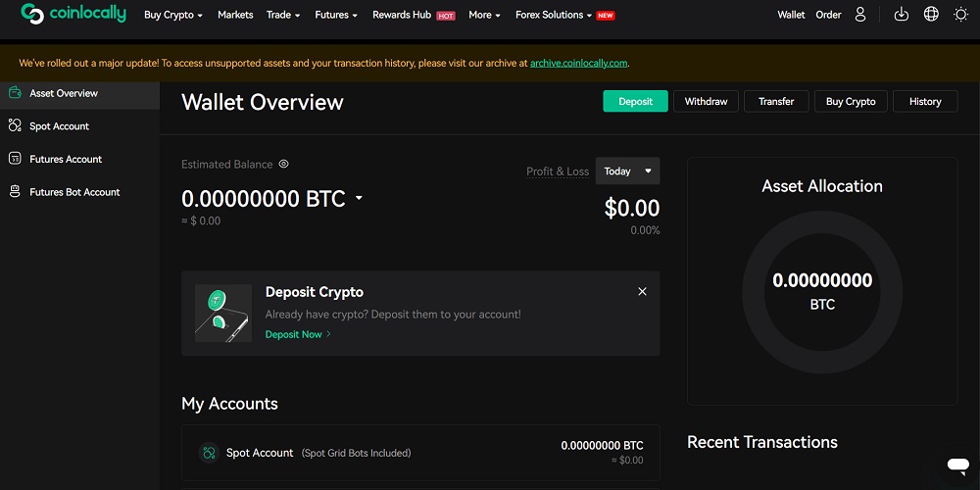The height and width of the screenshot is (490, 980).
Task: Click the Spot Account row icon
Action: pyautogui.click(x=209, y=453)
